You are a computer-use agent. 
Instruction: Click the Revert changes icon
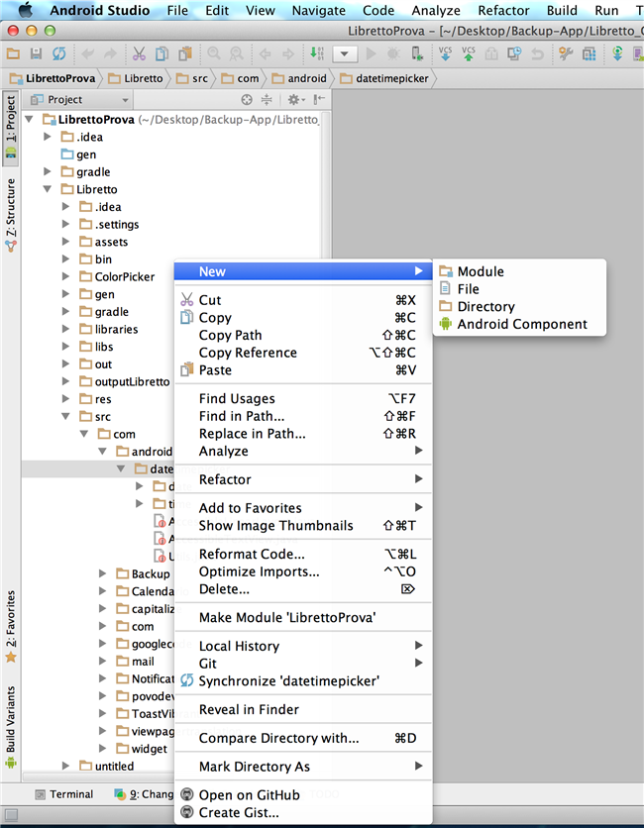(x=537, y=53)
